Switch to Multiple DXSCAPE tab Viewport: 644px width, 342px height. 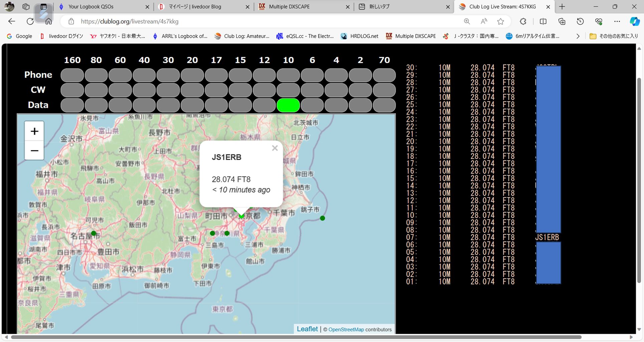pos(304,7)
